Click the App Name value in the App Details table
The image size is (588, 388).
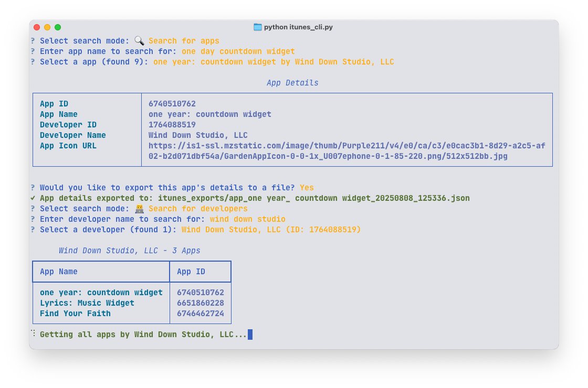209,114
